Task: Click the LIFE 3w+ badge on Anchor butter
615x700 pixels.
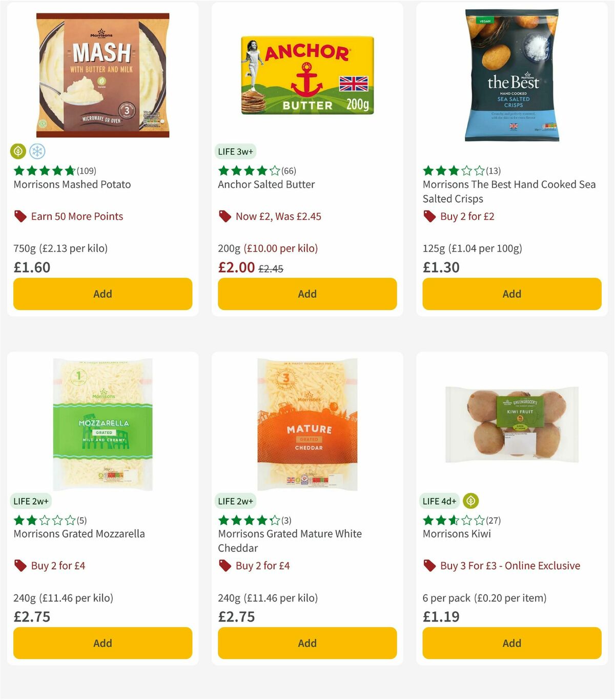Action: (x=235, y=152)
